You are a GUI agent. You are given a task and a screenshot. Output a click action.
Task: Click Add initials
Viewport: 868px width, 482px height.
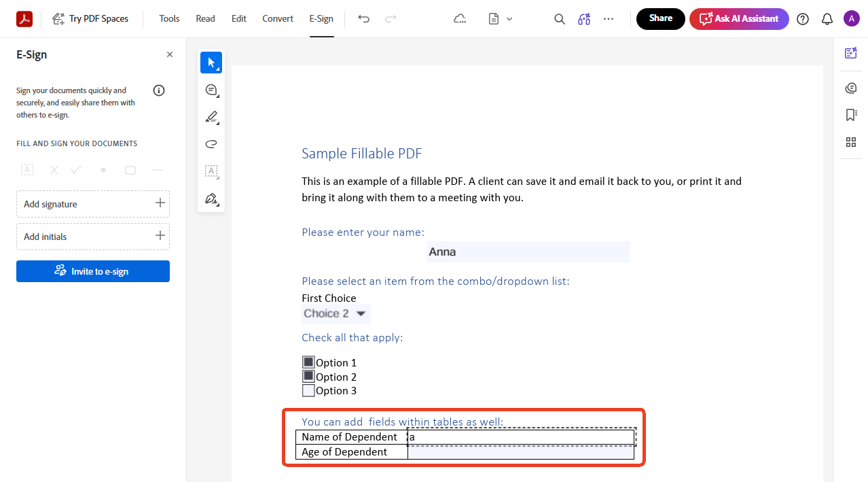point(93,237)
